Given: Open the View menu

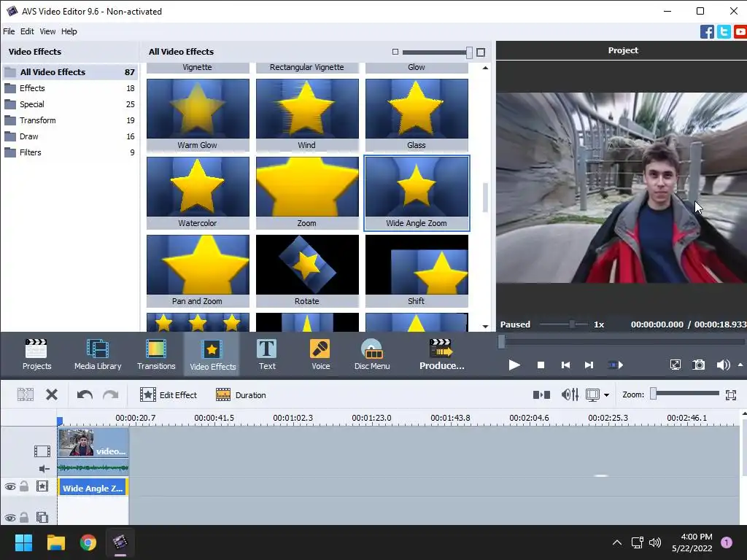Looking at the screenshot, I should click(x=47, y=31).
